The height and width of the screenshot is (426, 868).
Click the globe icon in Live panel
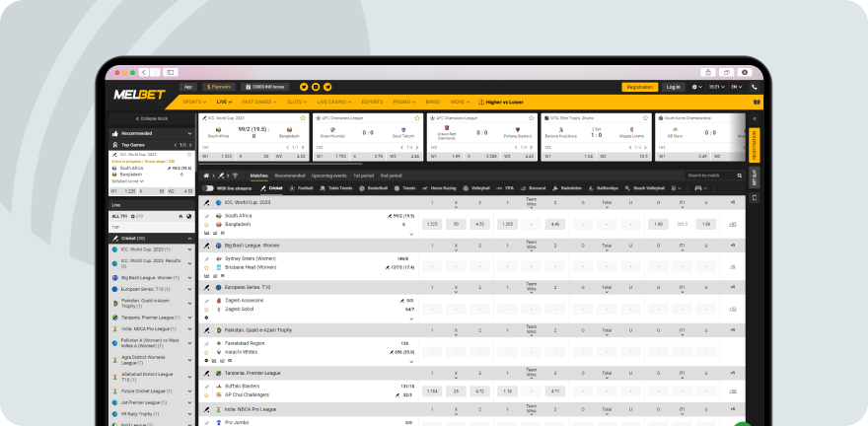point(188,216)
